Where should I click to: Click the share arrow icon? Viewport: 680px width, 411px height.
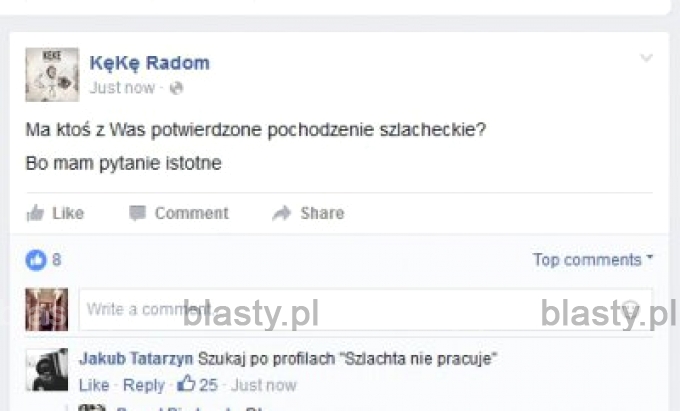pos(282,213)
